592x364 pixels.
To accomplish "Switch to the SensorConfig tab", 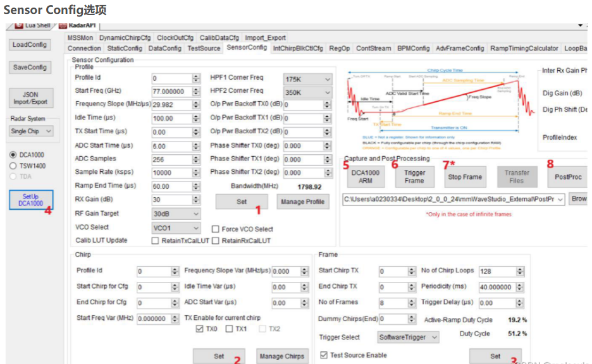I will click(247, 47).
